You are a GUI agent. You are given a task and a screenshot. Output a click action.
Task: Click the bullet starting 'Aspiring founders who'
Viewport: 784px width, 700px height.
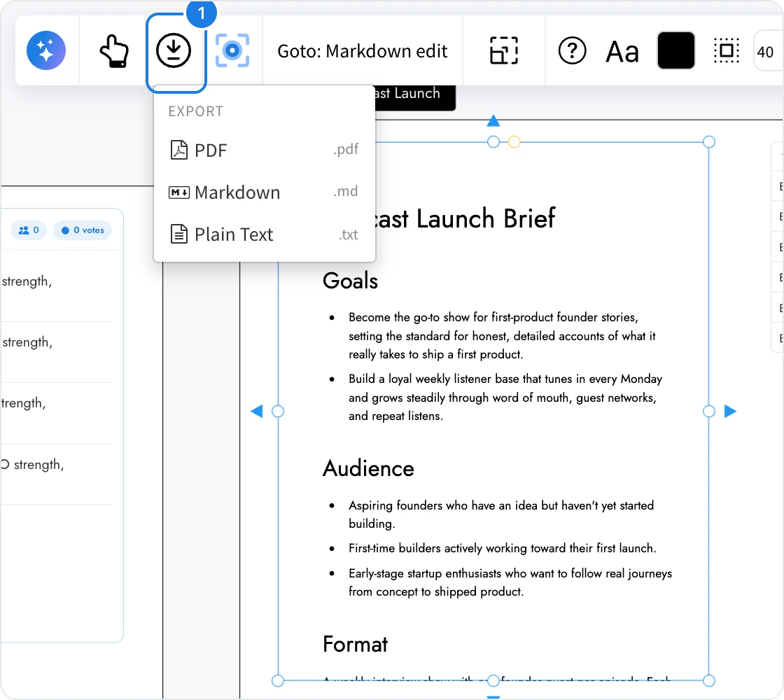501,514
